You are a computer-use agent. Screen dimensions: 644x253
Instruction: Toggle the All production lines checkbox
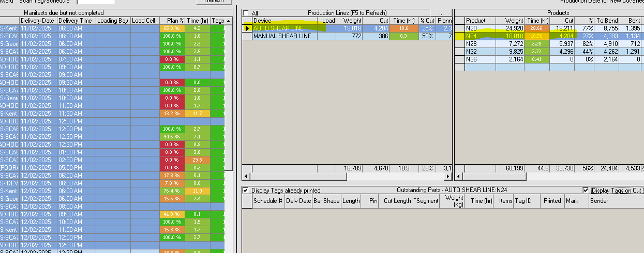(247, 13)
